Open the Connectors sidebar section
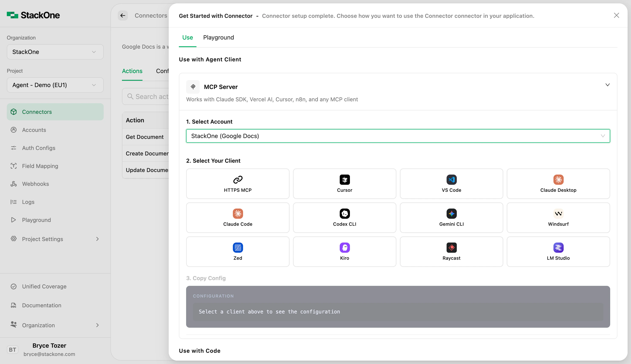Viewport: 631px width, 364px height. point(37,112)
